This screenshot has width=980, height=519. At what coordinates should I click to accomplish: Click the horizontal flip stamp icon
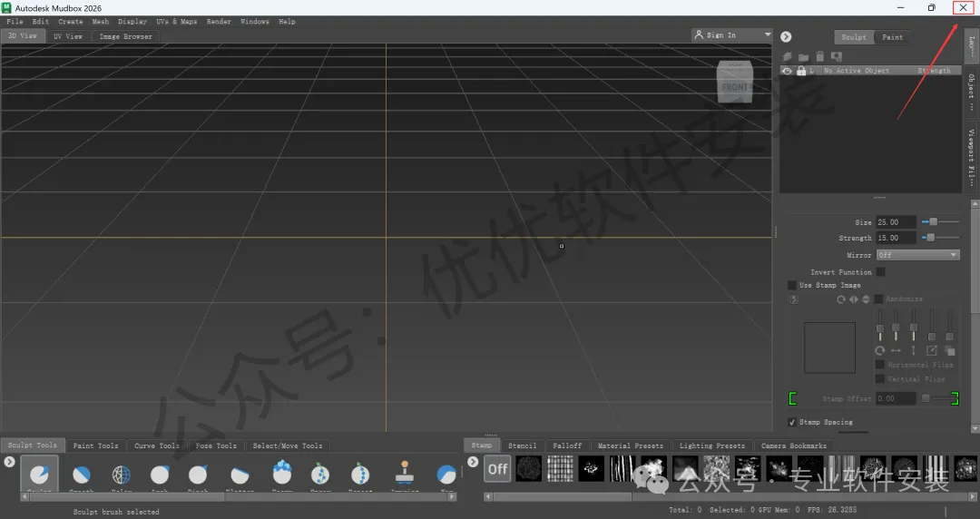tap(854, 299)
